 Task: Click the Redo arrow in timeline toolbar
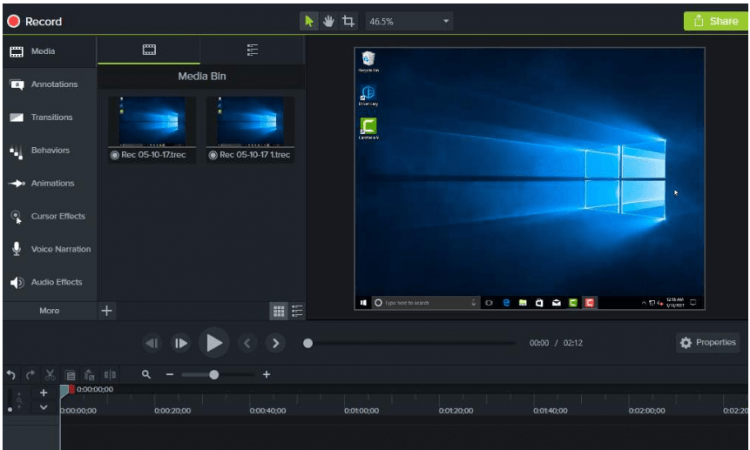coord(30,375)
